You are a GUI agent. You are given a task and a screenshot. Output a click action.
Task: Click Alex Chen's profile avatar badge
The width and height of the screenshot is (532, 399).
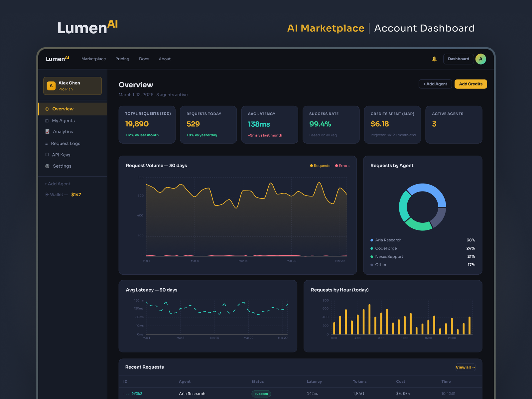pos(51,86)
